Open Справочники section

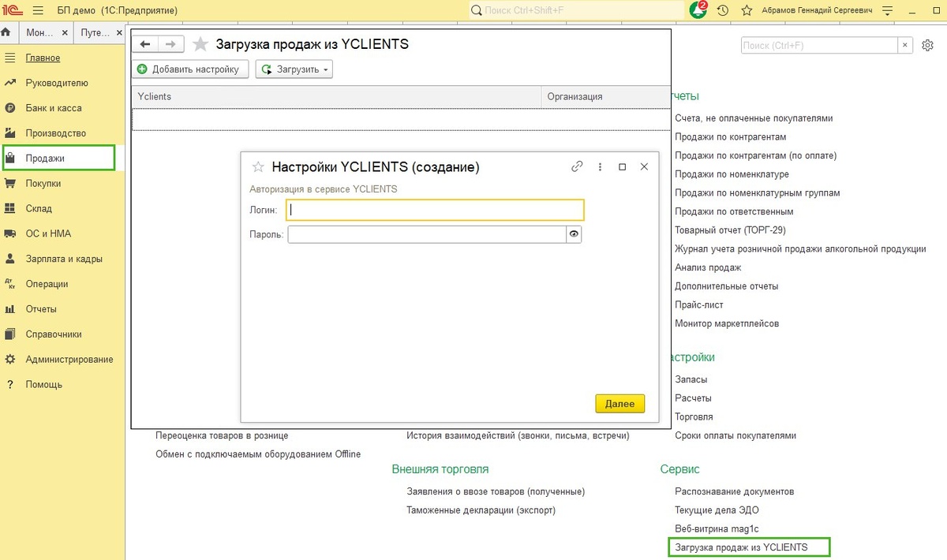54,334
